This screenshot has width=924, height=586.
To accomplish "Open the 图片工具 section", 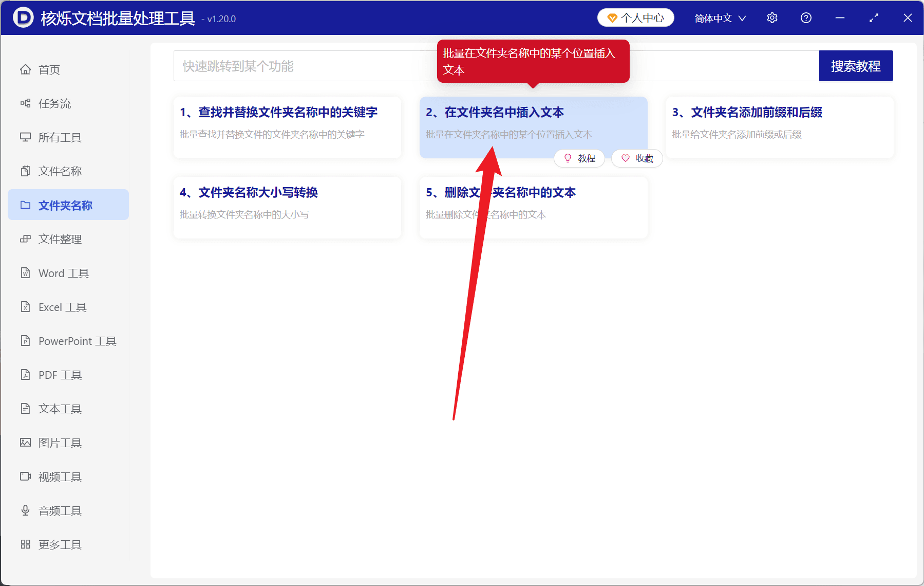I will click(x=60, y=442).
